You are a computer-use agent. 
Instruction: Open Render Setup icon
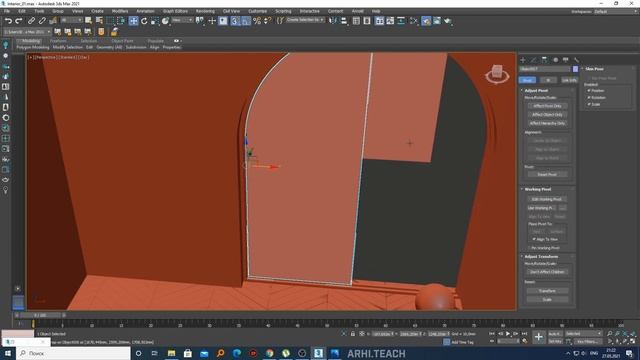pyautogui.click(x=426, y=21)
